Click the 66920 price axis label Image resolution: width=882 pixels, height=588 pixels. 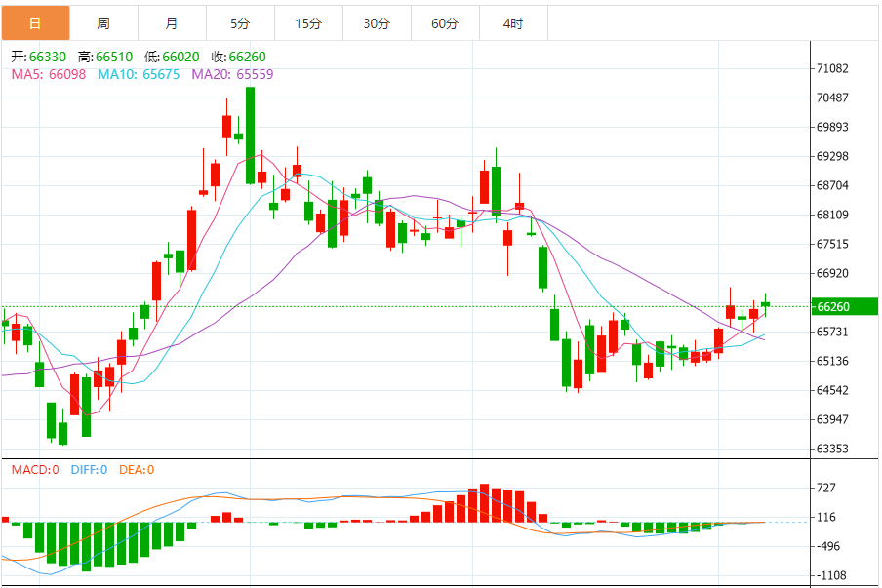click(x=832, y=273)
